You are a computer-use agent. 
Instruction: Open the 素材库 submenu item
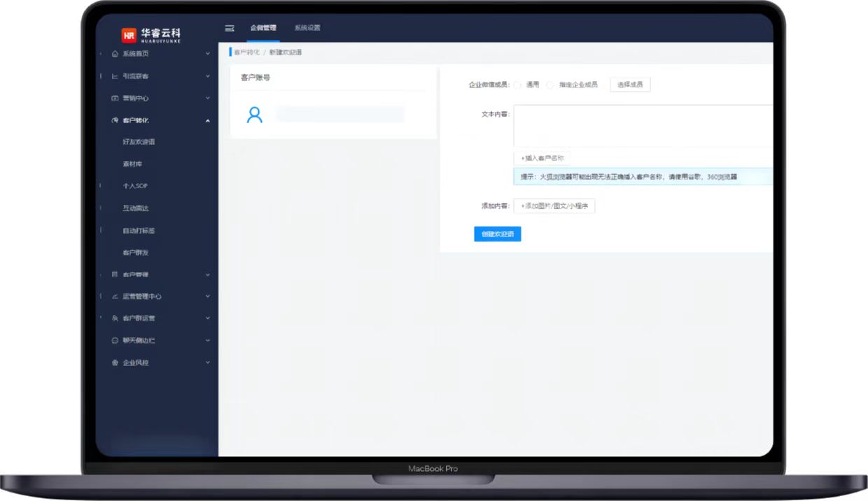pos(132,164)
